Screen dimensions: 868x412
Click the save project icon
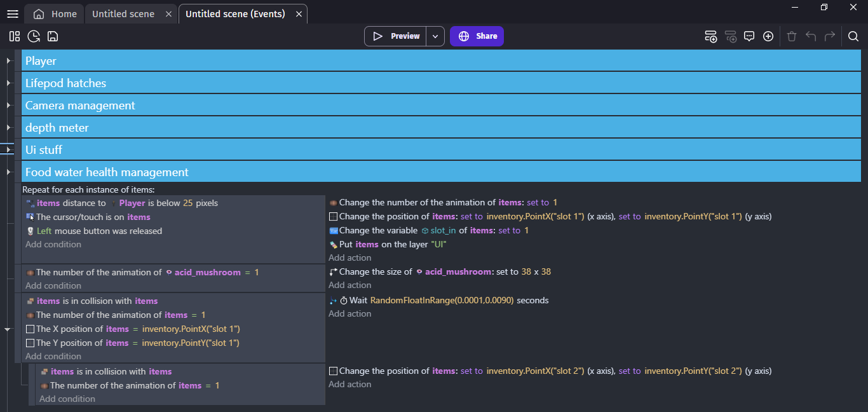pos(53,36)
